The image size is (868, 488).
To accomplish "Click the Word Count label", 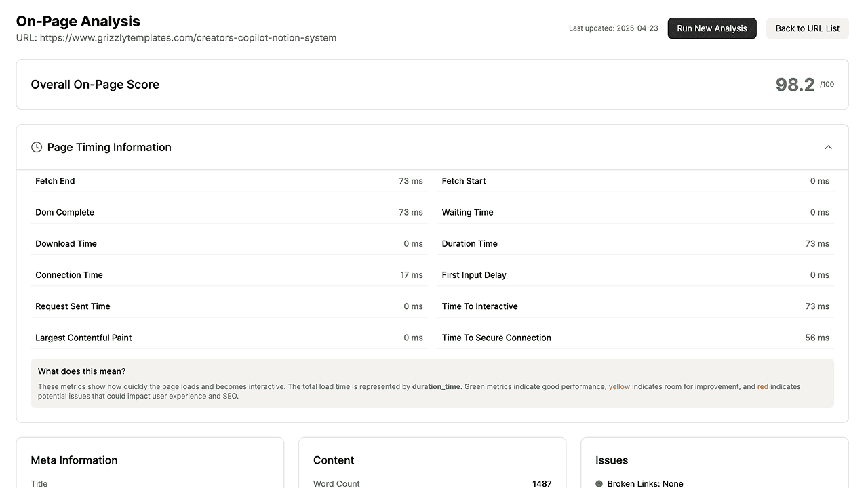I will click(336, 483).
